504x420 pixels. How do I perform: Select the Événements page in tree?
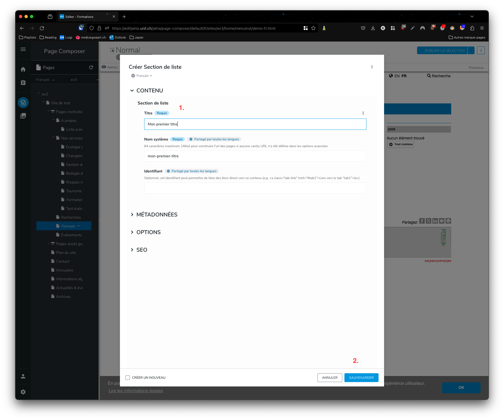pos(71,235)
